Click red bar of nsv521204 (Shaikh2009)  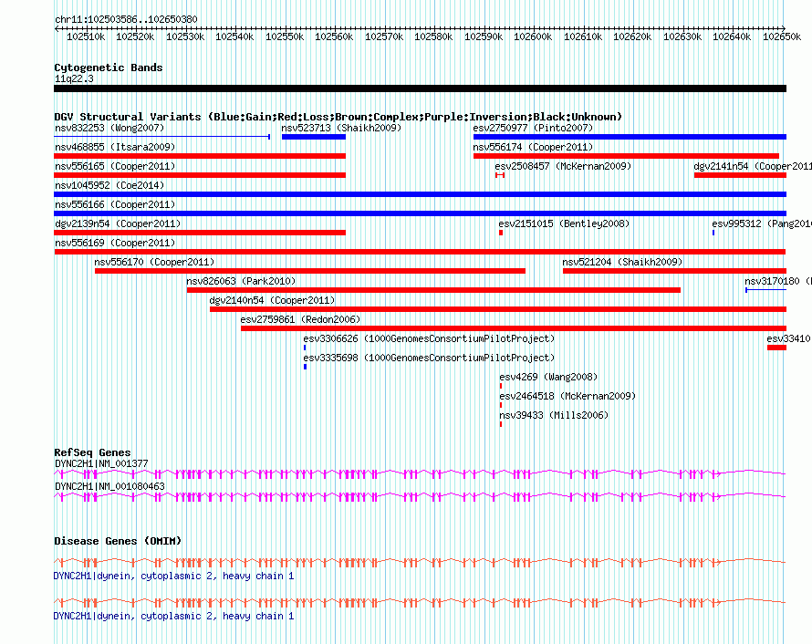click(674, 271)
